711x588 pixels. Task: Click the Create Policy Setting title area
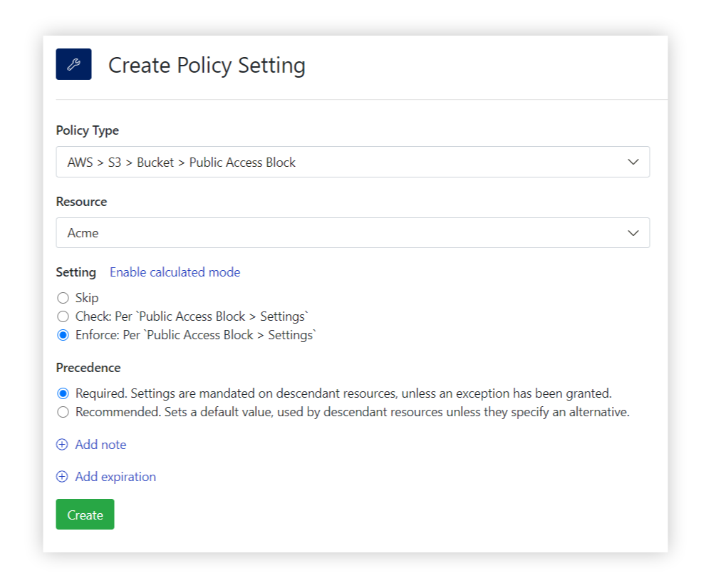207,65
